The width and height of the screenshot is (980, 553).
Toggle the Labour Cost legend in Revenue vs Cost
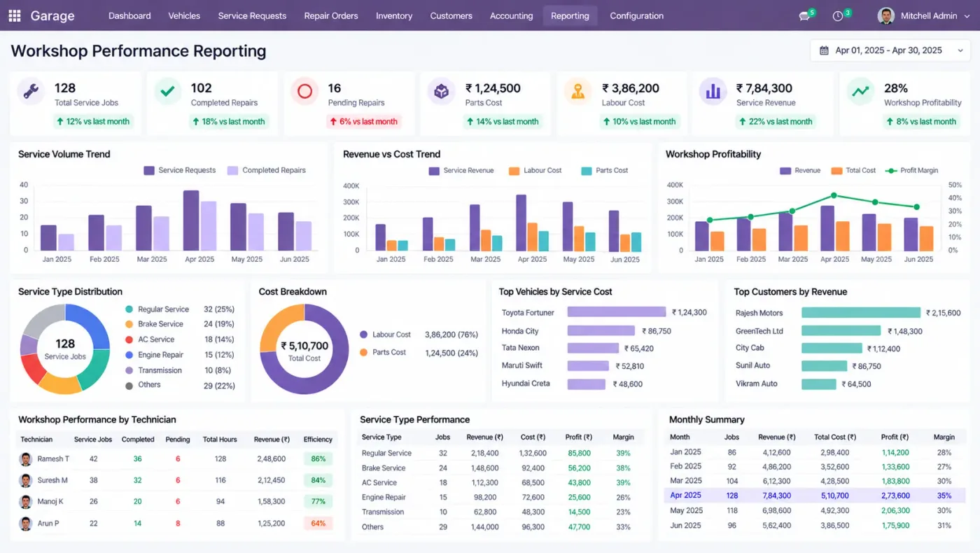pyautogui.click(x=514, y=171)
